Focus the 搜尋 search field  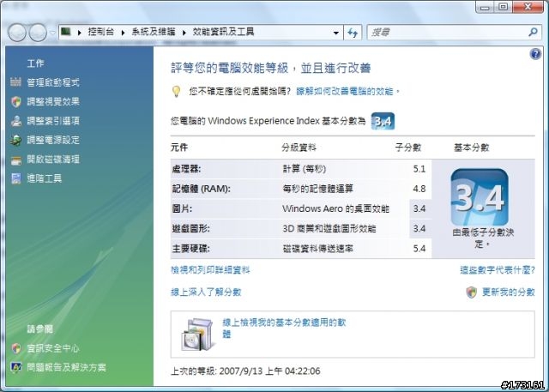[448, 33]
